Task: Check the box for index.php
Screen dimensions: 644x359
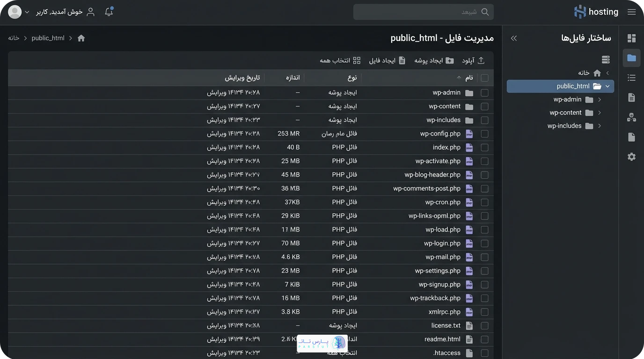Action: (484, 148)
